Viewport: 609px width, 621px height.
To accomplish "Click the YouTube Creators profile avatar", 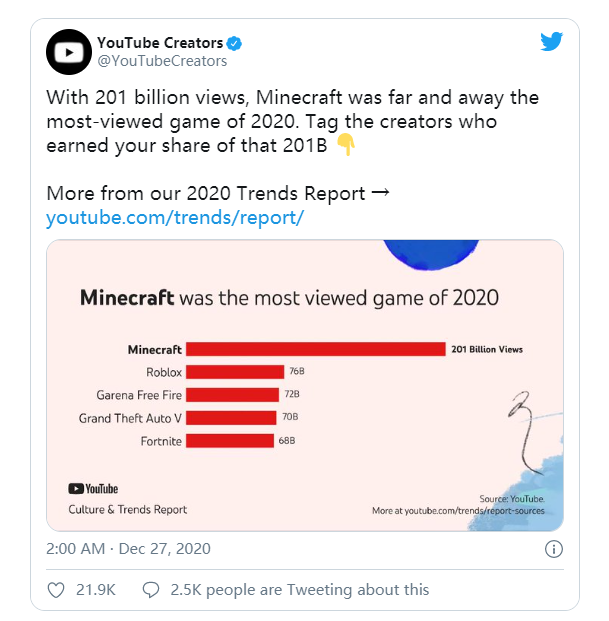I will 69,52.
